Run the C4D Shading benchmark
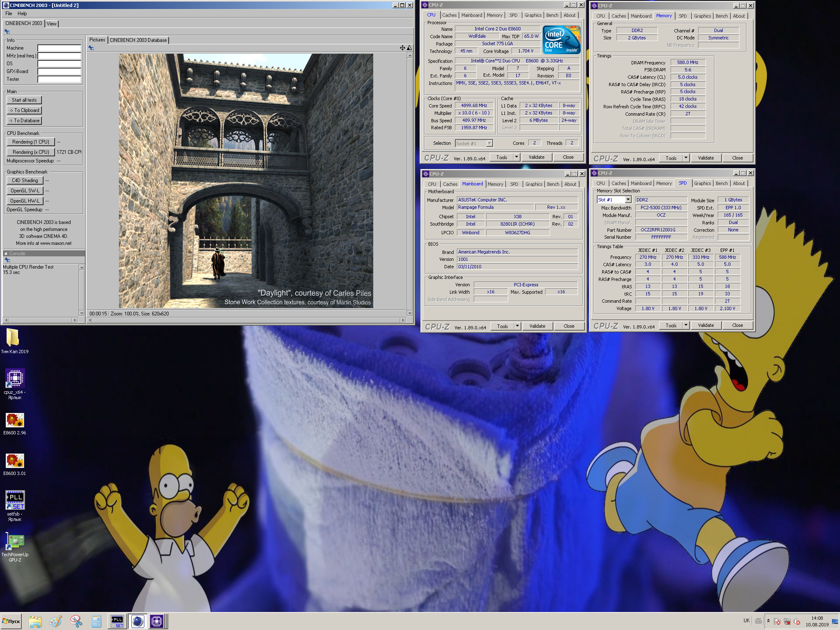Screen dimensions: 840x630 click(x=25, y=180)
